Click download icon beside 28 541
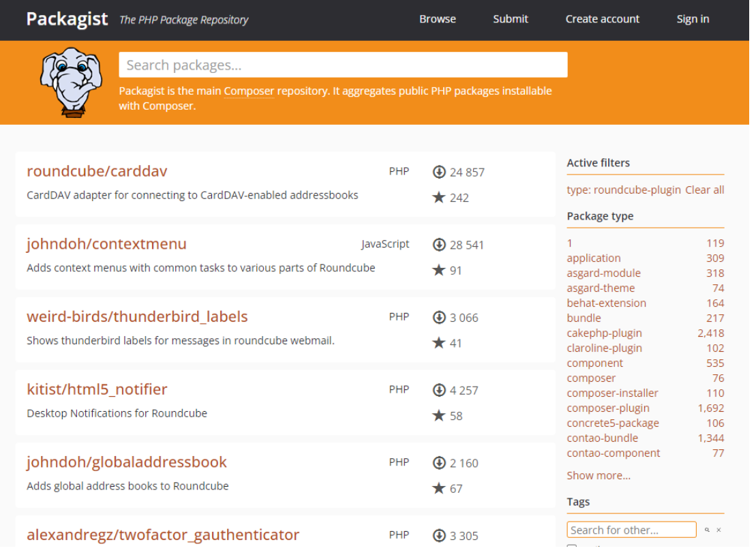The image size is (756, 557). [x=439, y=245]
